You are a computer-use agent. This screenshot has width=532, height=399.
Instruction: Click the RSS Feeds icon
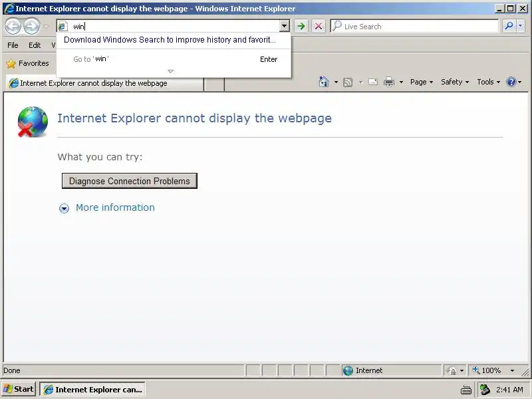(348, 82)
